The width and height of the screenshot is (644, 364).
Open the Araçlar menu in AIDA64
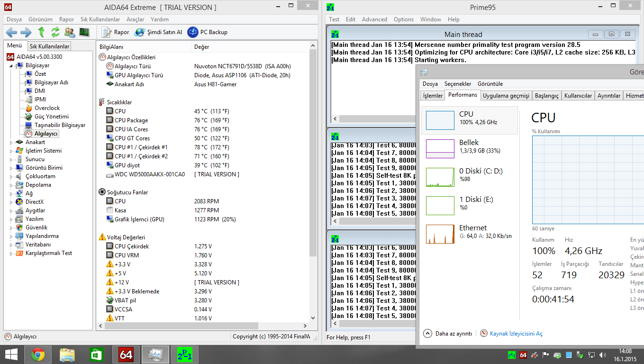coord(135,19)
